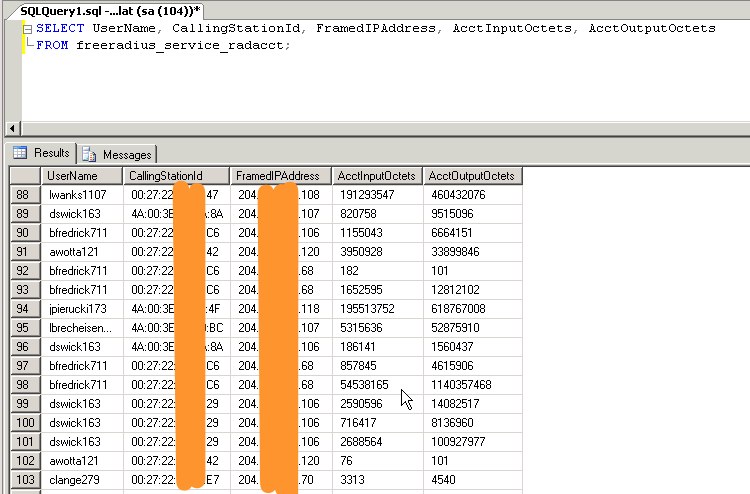Click the editor horizontal scrollbar left arrow
Image resolution: width=750 pixels, height=494 pixels.
12,128
